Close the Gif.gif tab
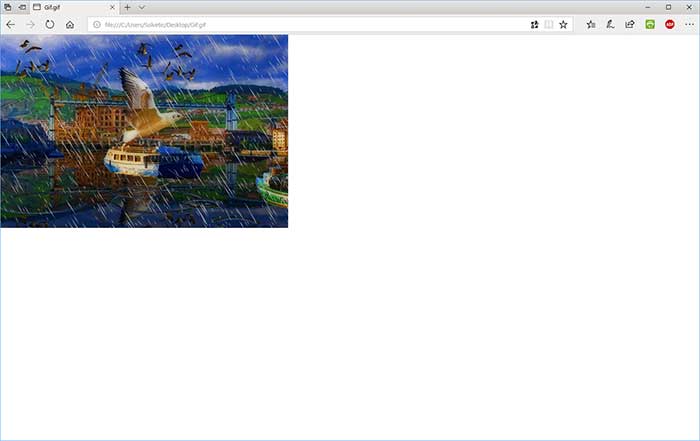This screenshot has width=700, height=441. [x=112, y=7]
